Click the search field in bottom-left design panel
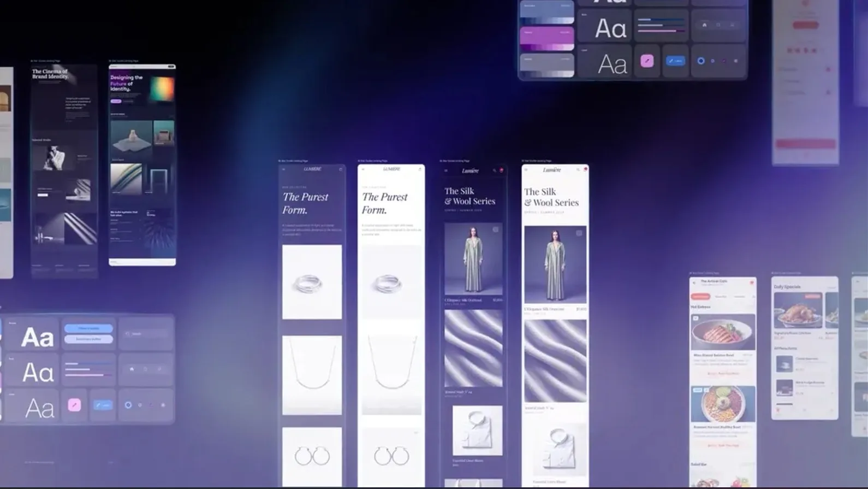Screen dimensions: 868x489 [x=146, y=333]
